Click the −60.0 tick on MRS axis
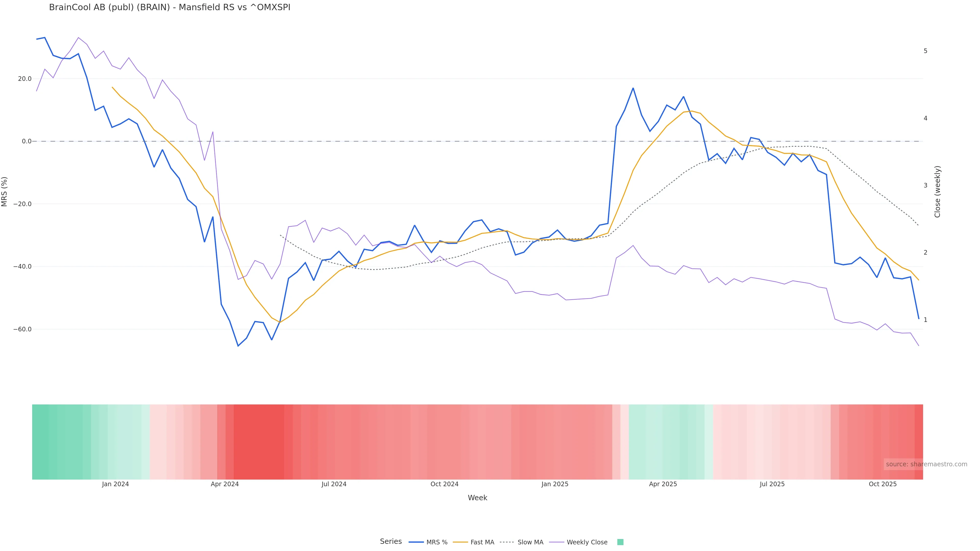The height and width of the screenshot is (551, 980). pyautogui.click(x=22, y=329)
